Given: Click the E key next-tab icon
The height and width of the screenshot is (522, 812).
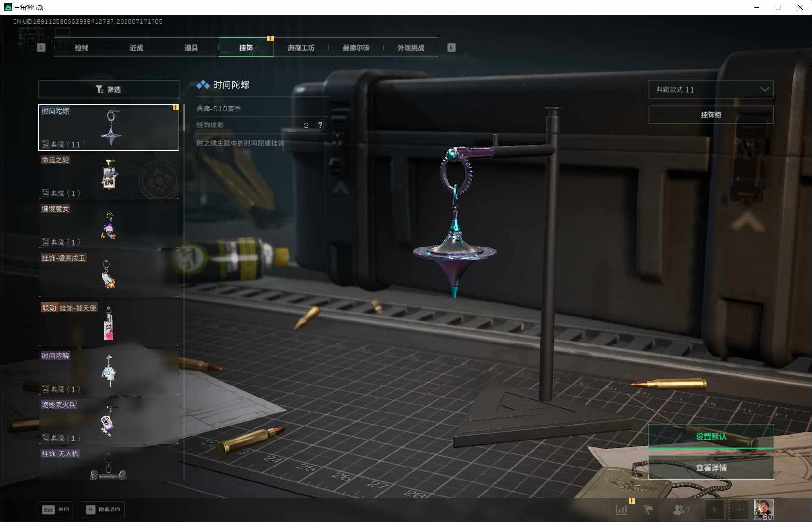Looking at the screenshot, I should coord(451,48).
